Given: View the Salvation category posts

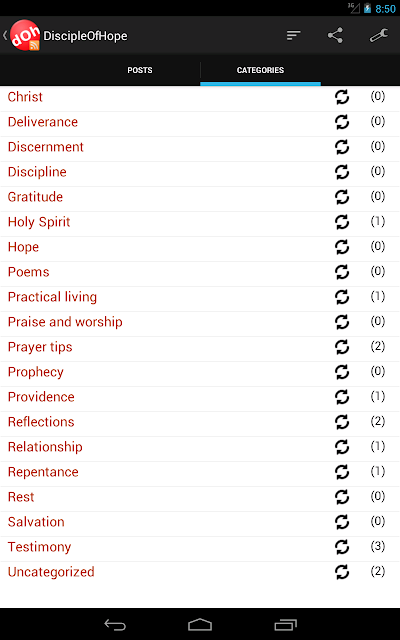Looking at the screenshot, I should pyautogui.click(x=36, y=522).
